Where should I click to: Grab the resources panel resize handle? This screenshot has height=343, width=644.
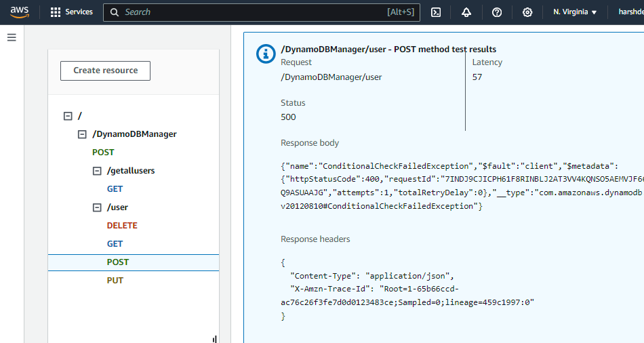(x=214, y=340)
